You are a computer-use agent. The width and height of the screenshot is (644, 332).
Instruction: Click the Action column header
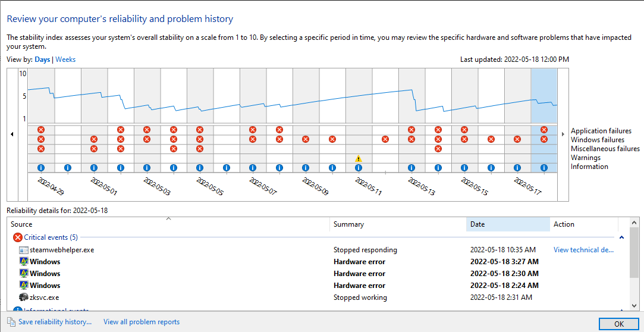(584, 224)
